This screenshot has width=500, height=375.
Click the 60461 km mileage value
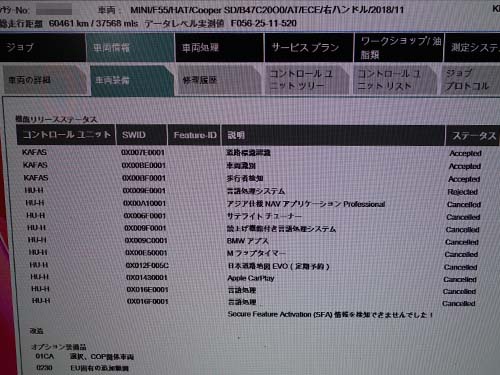[68, 23]
